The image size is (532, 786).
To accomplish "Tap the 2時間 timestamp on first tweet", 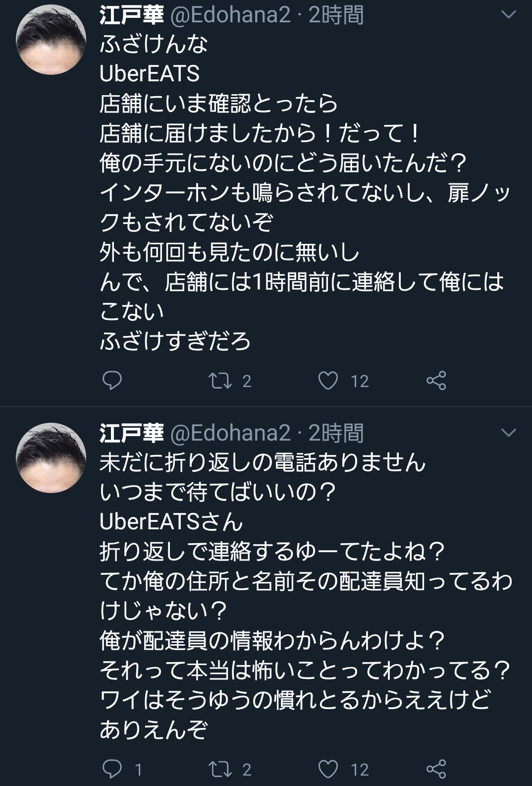I will point(336,15).
